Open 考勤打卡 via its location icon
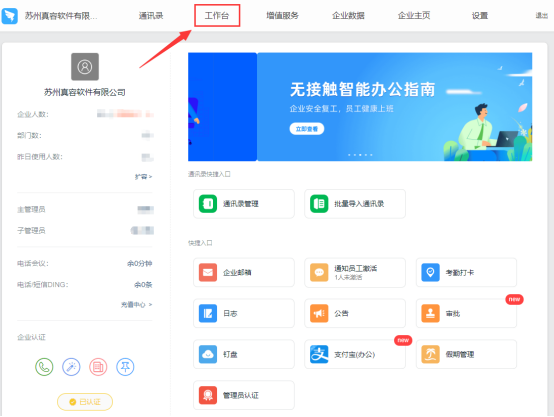This screenshot has height=417, width=554. [x=430, y=272]
